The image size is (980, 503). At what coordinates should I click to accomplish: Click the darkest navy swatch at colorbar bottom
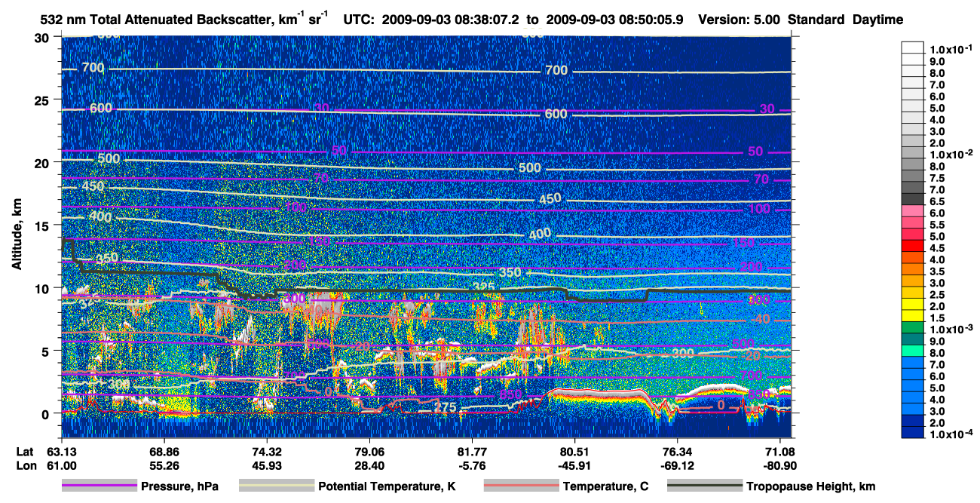tap(912, 433)
